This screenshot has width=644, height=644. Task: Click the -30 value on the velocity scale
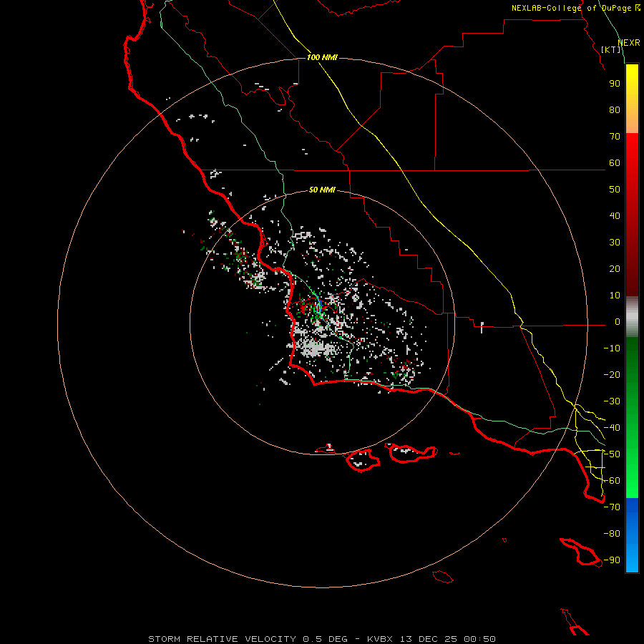[612, 401]
